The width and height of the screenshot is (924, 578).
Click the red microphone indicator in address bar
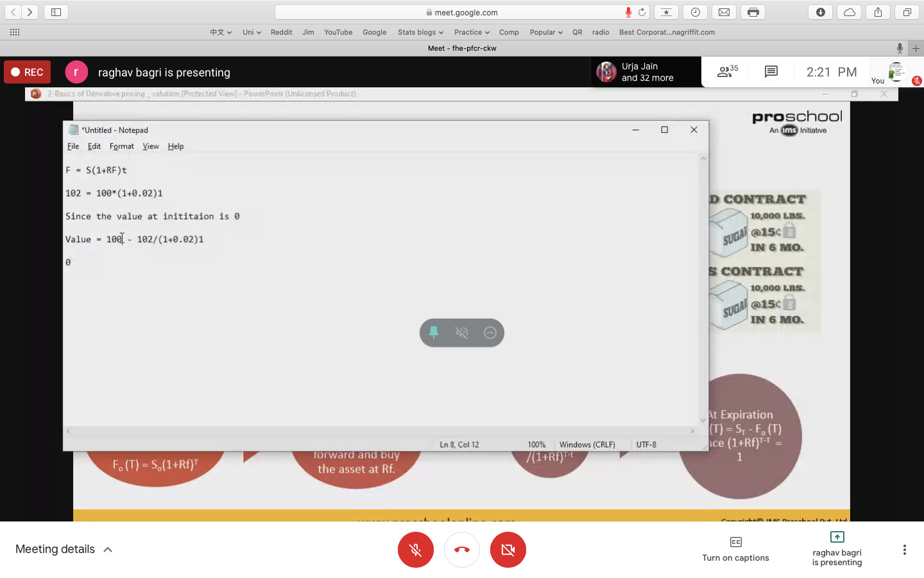pyautogui.click(x=628, y=12)
